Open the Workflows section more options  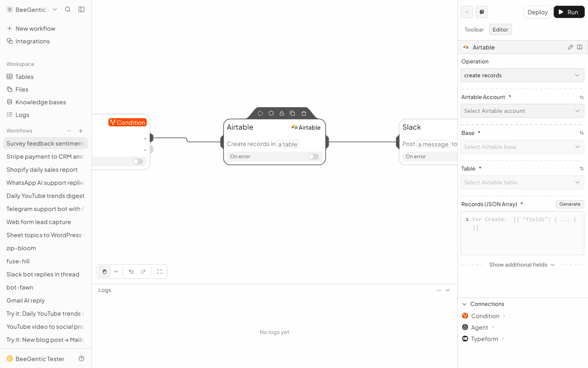click(x=69, y=131)
